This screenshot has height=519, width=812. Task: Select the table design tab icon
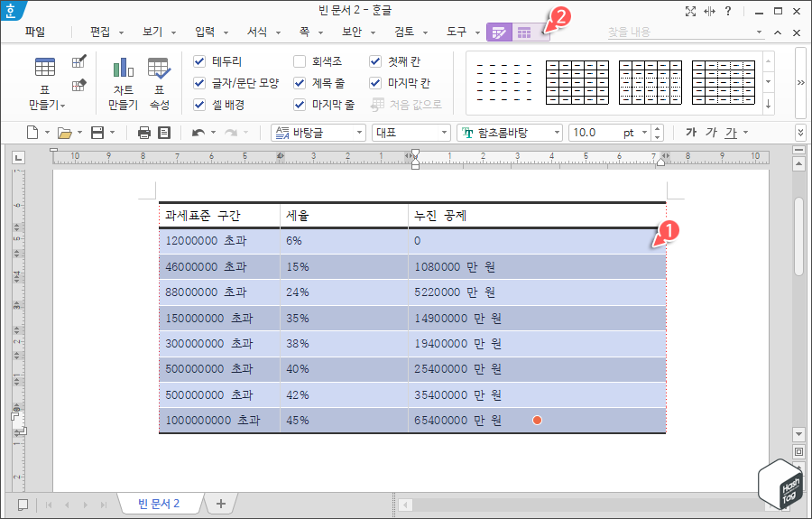499,32
